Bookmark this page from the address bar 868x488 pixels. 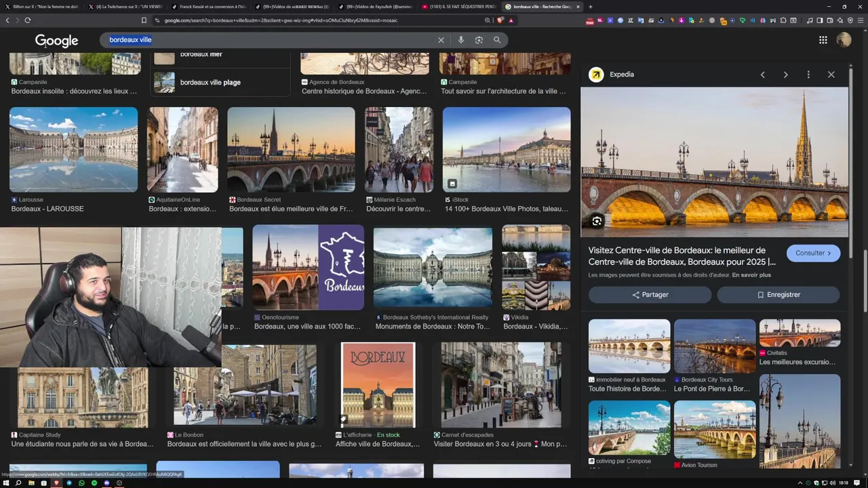click(x=144, y=20)
